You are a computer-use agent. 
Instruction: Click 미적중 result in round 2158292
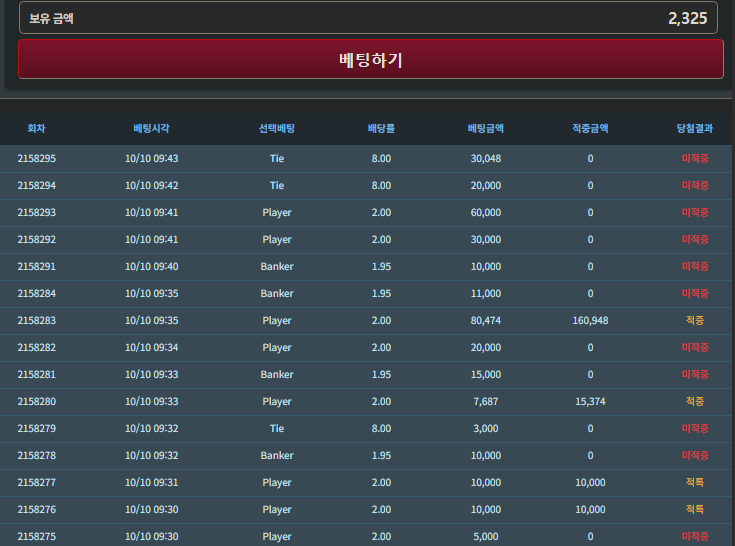[x=695, y=239]
